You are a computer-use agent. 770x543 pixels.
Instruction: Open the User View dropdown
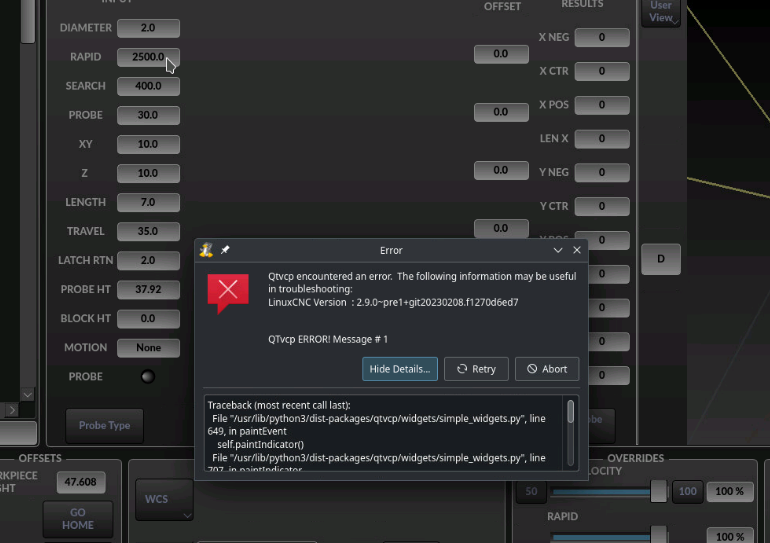[x=661, y=12]
